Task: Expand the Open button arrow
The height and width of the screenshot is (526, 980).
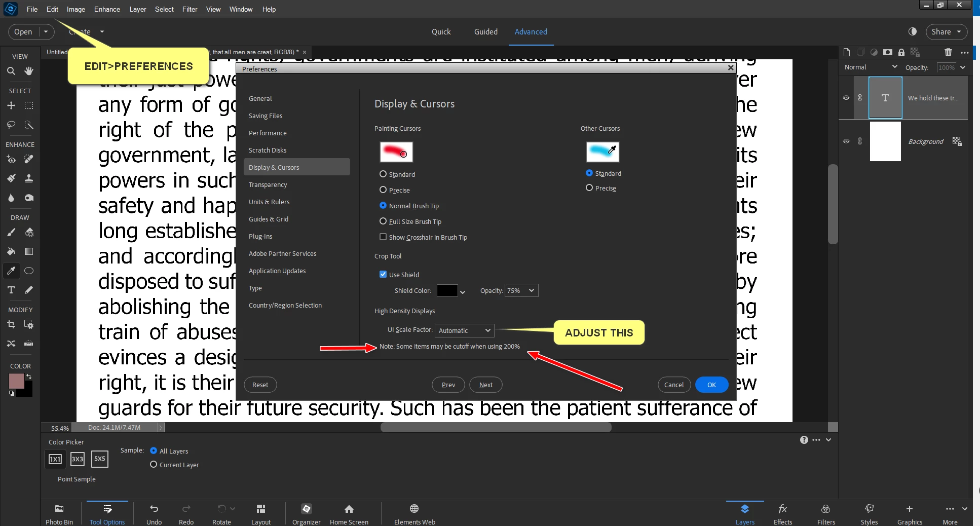Action: 46,31
